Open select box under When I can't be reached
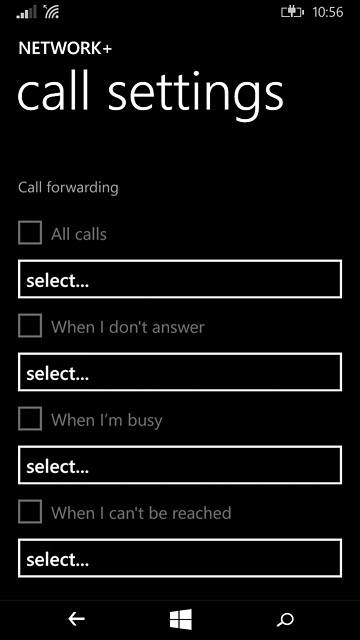This screenshot has height=640, width=360. tap(180, 558)
